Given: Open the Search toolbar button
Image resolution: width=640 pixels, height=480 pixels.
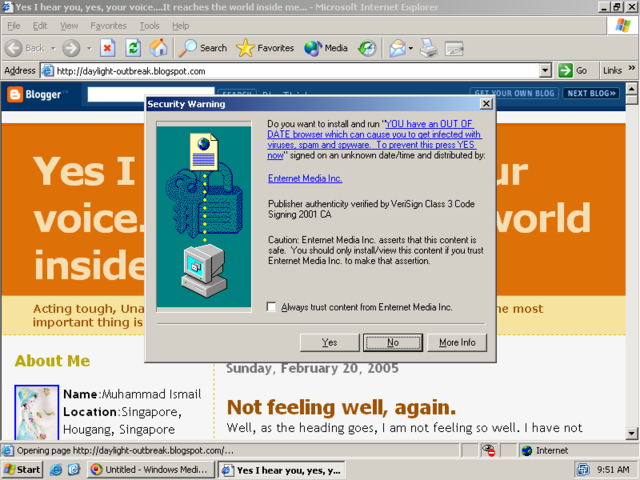Looking at the screenshot, I should [x=203, y=47].
